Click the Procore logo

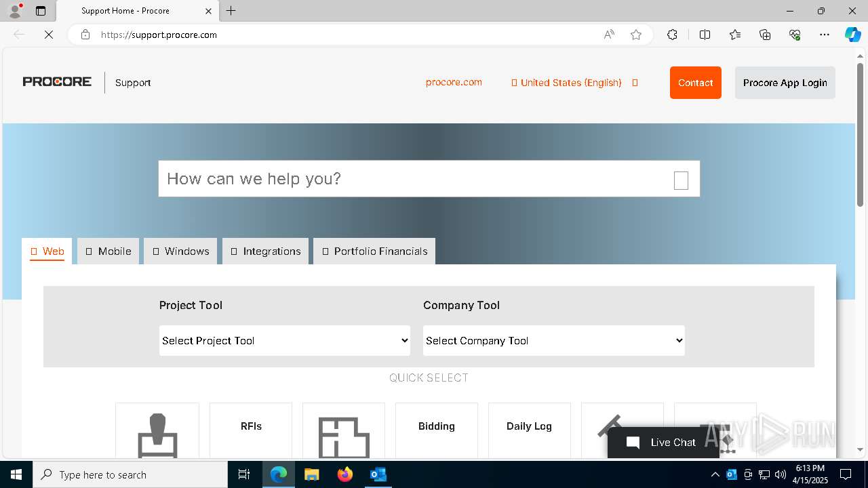pyautogui.click(x=57, y=82)
